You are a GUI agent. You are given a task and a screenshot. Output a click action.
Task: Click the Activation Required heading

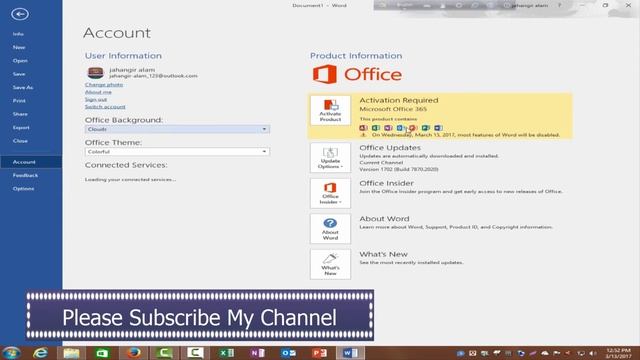tap(399, 100)
